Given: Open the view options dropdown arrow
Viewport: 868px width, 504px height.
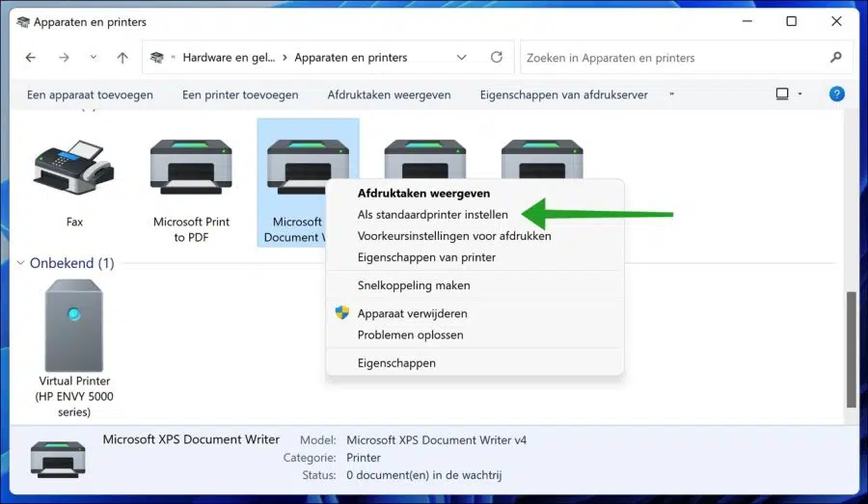Looking at the screenshot, I should 800,94.
